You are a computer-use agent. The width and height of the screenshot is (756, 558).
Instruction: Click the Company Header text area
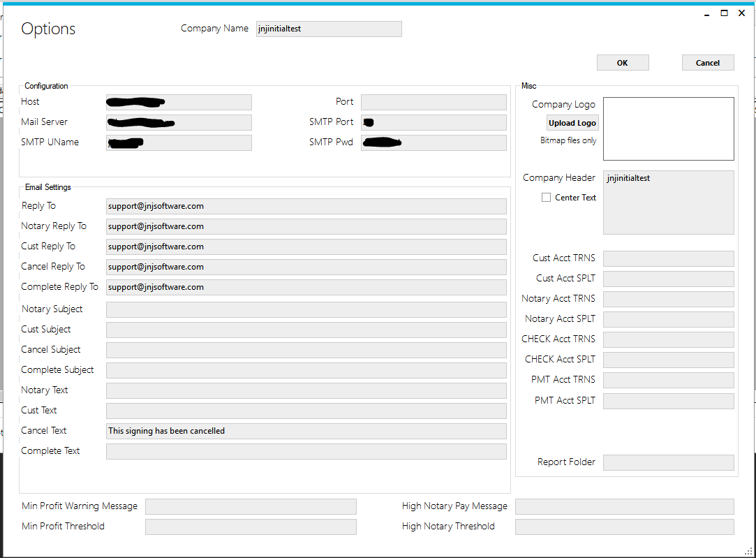click(x=668, y=203)
